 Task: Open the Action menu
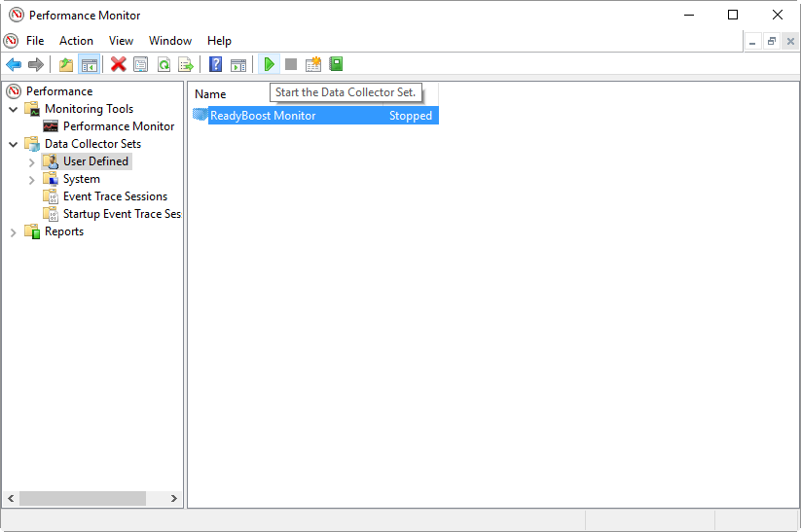[76, 41]
